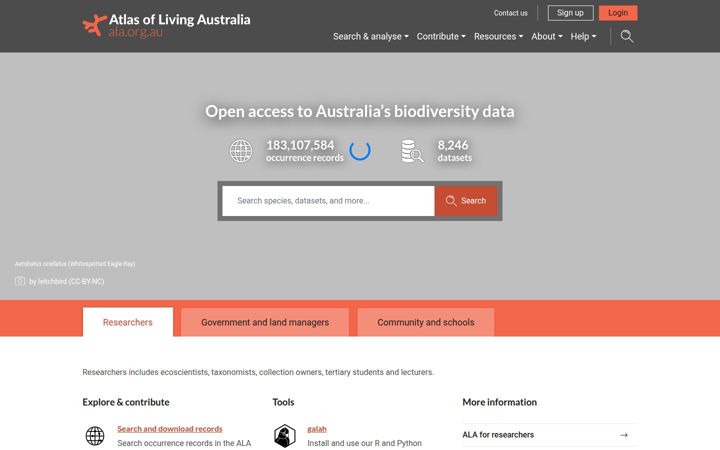Select the Researchers tab
Image resolution: width=720 pixels, height=450 pixels.
128,322
